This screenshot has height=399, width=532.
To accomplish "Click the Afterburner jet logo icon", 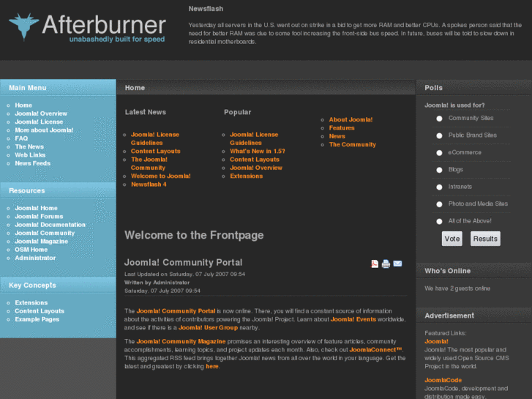I will tap(23, 26).
